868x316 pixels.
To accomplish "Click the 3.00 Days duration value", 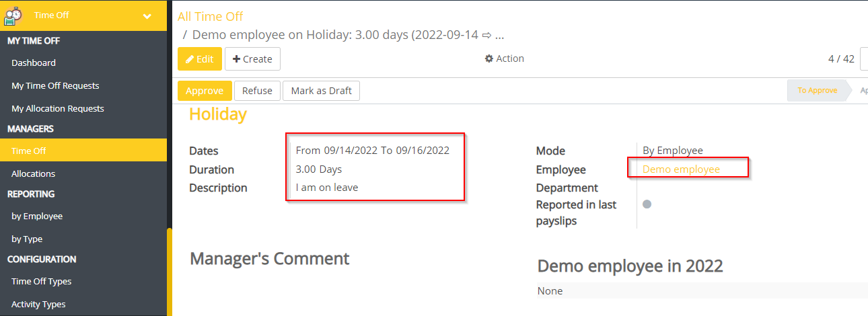I will tap(319, 169).
